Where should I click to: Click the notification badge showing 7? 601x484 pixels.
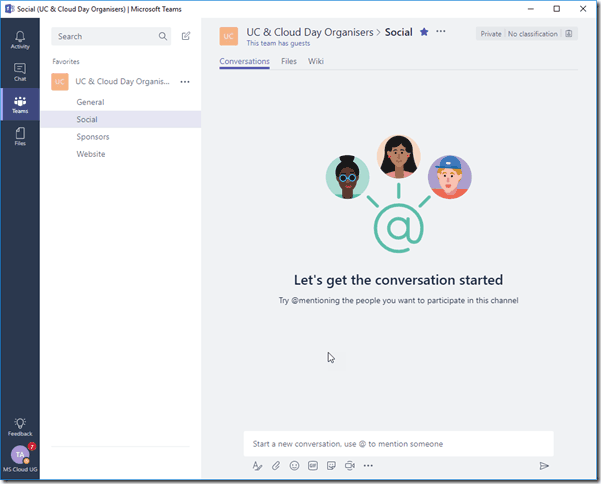point(32,446)
